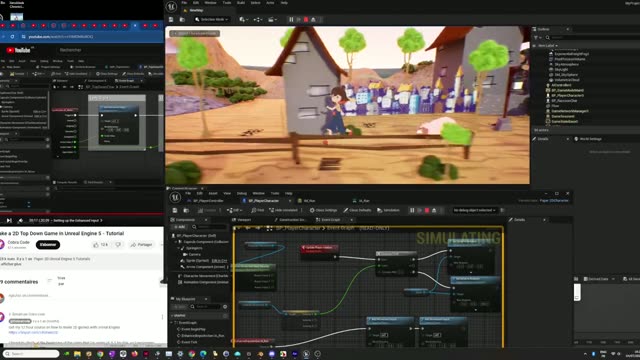Click Add component button
The width and height of the screenshot is (640, 360).
[x=180, y=227]
